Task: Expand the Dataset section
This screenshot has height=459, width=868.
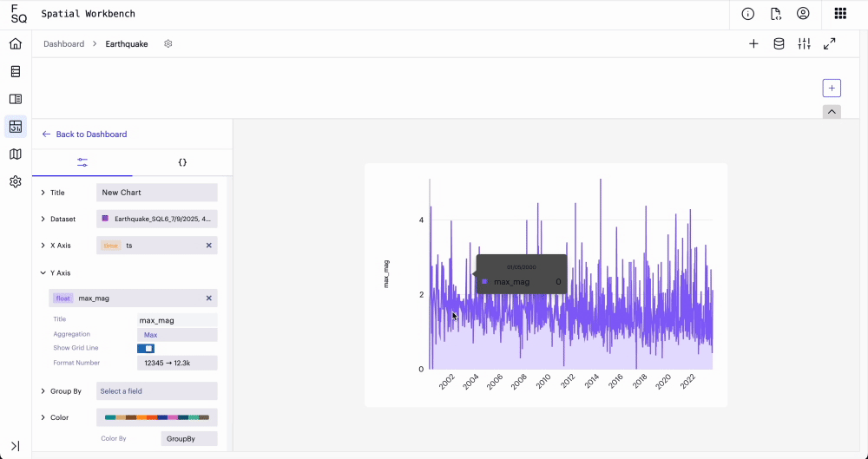Action: tap(43, 220)
